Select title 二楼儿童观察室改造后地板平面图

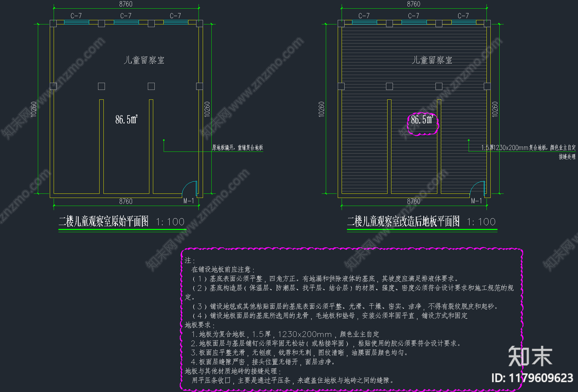tap(404, 221)
